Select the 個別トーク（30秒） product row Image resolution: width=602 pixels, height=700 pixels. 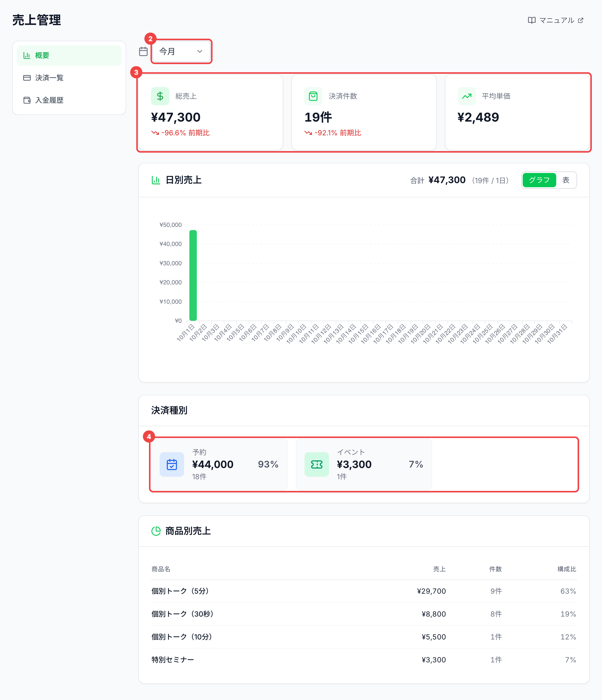pos(364,614)
